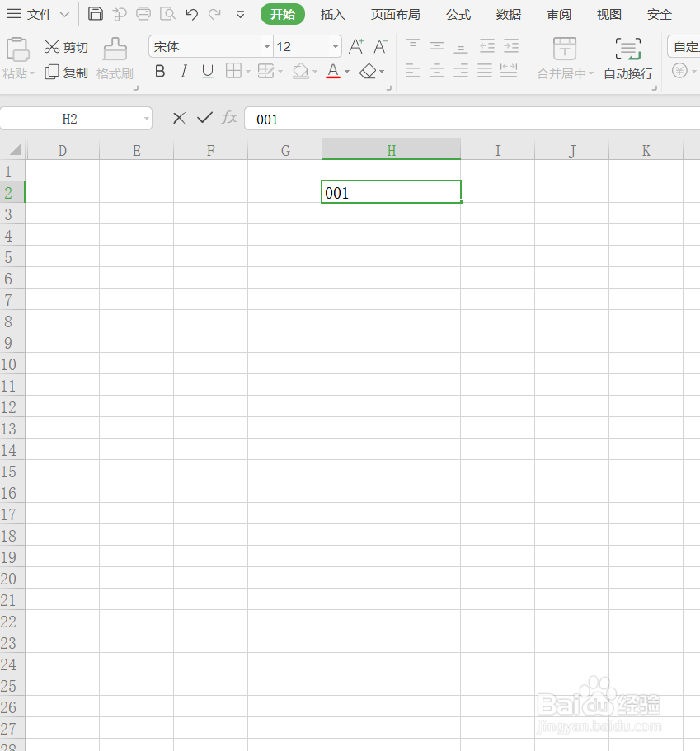The height and width of the screenshot is (751, 700).
Task: Expand the Name Box dropdown arrow
Action: coord(147,119)
